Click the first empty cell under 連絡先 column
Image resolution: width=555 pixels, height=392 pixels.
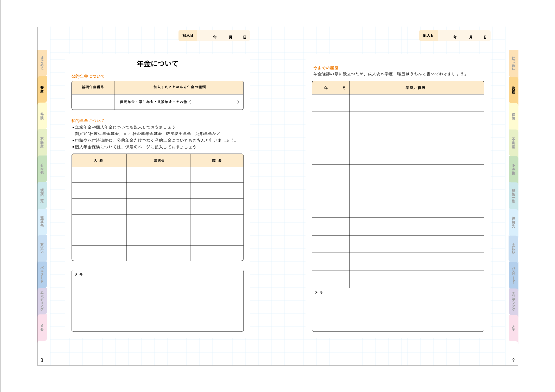tap(158, 175)
